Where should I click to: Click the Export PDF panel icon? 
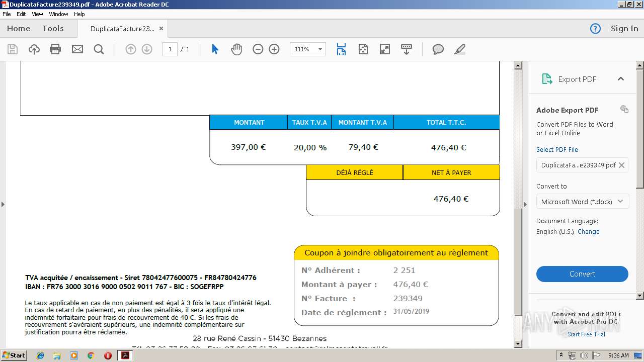547,79
